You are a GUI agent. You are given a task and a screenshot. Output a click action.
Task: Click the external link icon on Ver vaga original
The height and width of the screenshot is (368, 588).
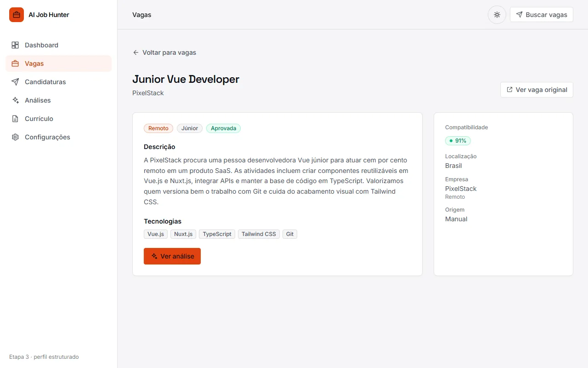coord(509,90)
